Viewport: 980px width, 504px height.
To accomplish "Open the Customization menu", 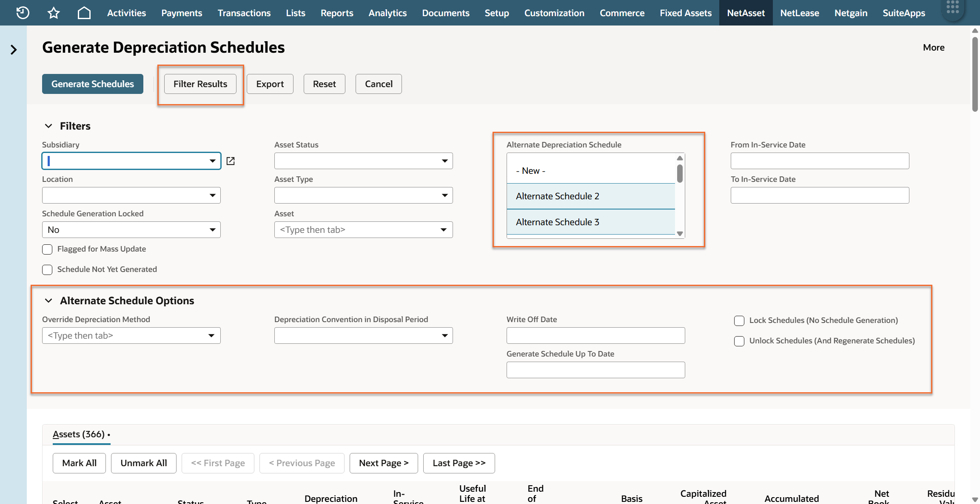I will pos(554,13).
